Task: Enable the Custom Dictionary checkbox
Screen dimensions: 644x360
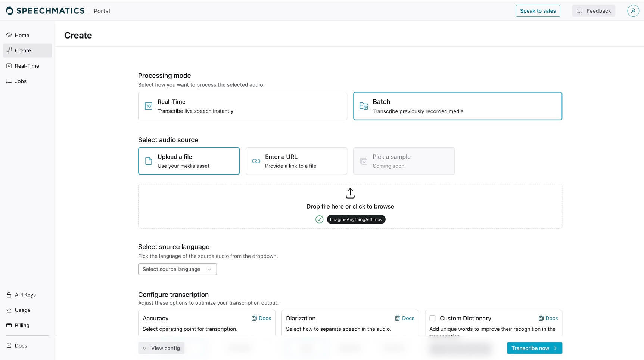Action: coord(432,318)
